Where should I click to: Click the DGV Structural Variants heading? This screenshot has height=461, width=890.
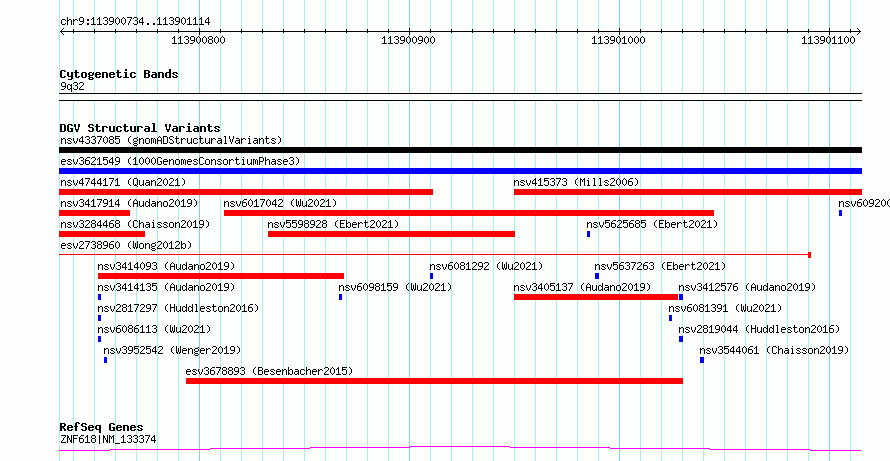[140, 128]
